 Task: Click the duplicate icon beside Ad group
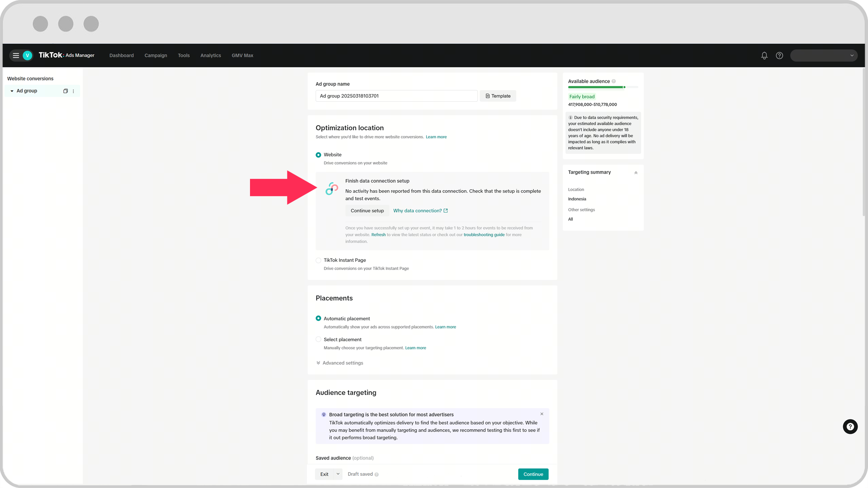66,91
